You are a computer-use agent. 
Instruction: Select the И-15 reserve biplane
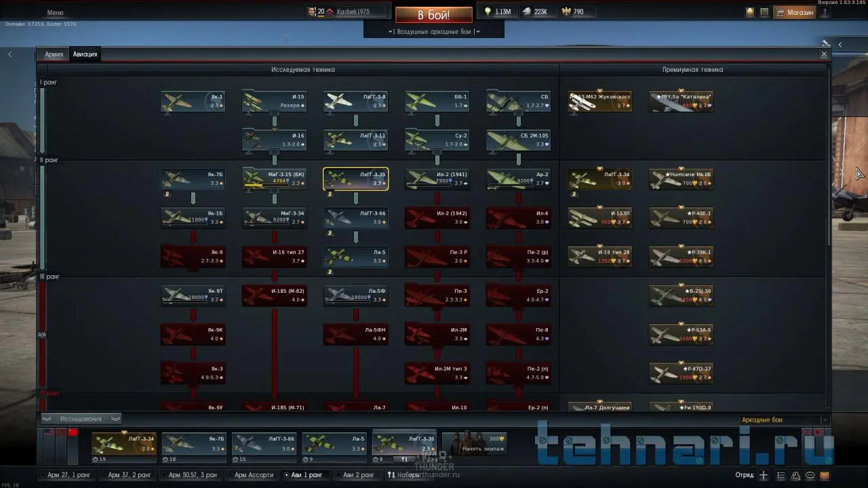click(x=275, y=101)
